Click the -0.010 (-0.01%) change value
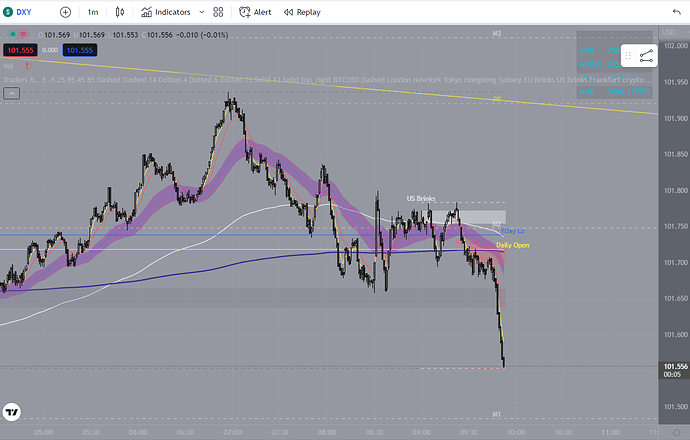This screenshot has height=440, width=690. click(x=202, y=35)
